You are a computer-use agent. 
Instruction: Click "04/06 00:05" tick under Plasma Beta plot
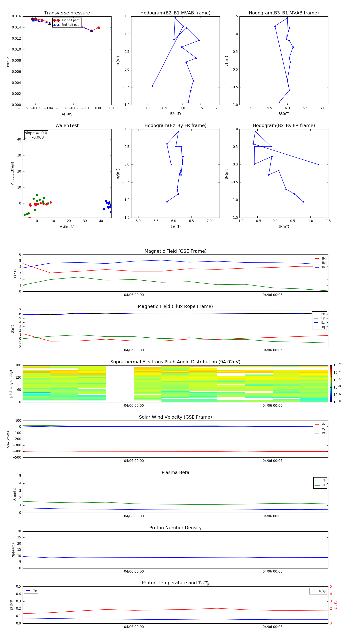(273, 516)
